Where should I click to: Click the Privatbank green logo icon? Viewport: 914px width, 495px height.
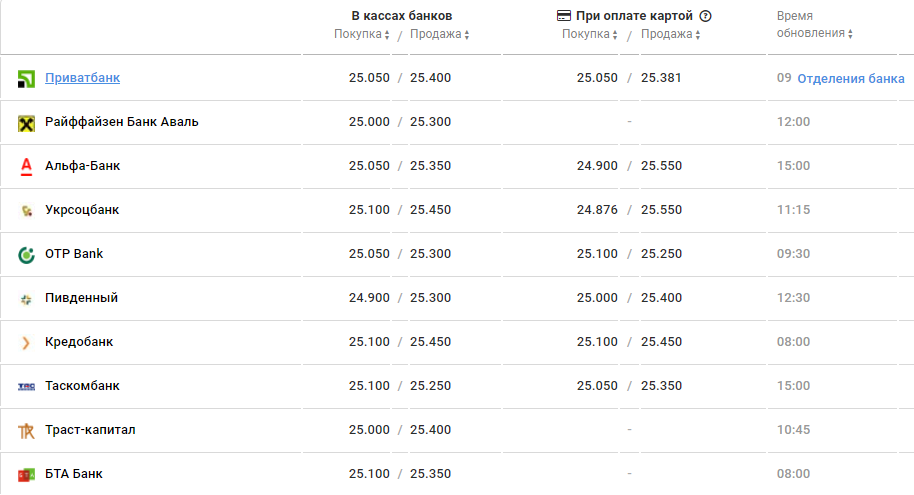(27, 78)
